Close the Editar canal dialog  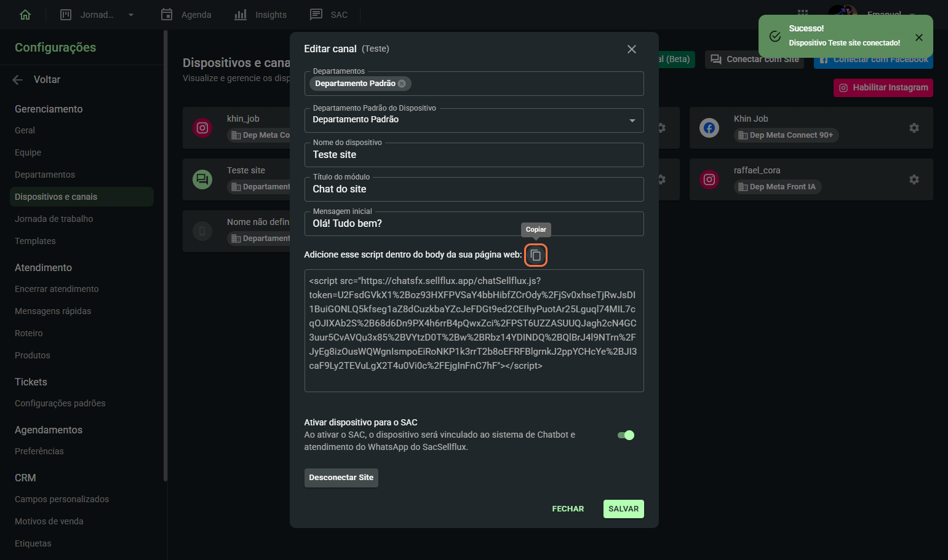click(632, 49)
